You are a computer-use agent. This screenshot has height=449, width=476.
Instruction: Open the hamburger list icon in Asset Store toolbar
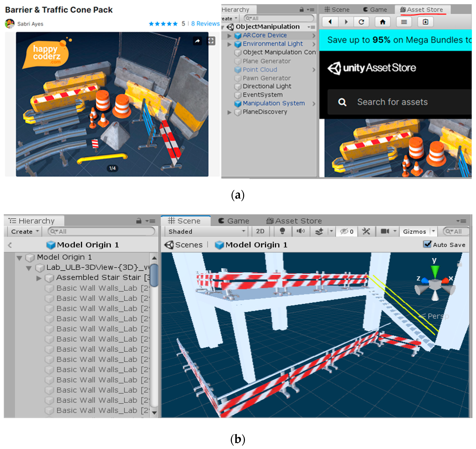coord(404,22)
